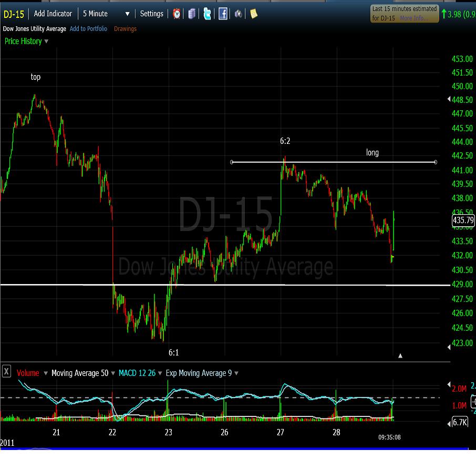This screenshot has height=471, width=476.
Task: Click the 09:35:08 timestamp
Action: [389, 437]
